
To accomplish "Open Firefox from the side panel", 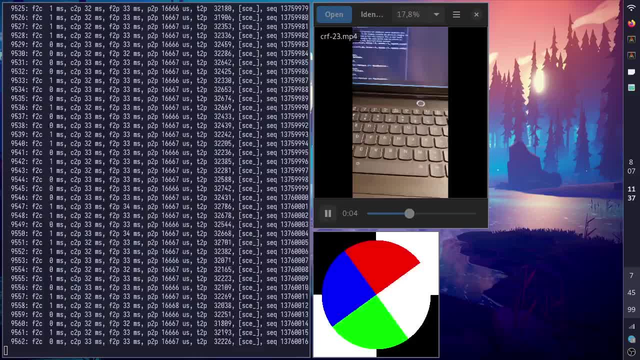I will click(631, 23).
